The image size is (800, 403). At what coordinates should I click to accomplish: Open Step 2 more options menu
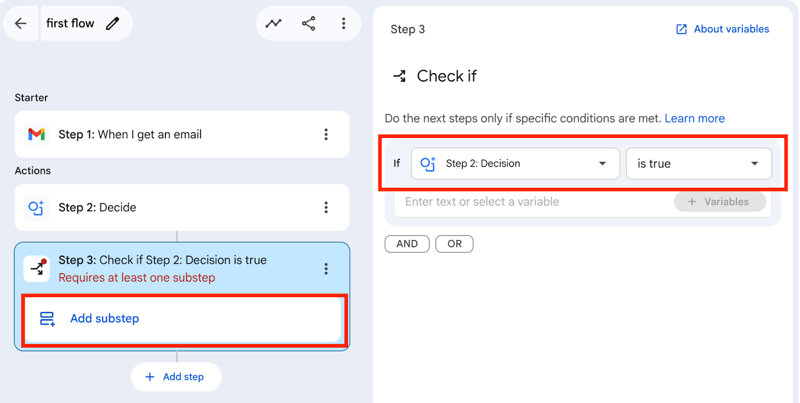(326, 208)
